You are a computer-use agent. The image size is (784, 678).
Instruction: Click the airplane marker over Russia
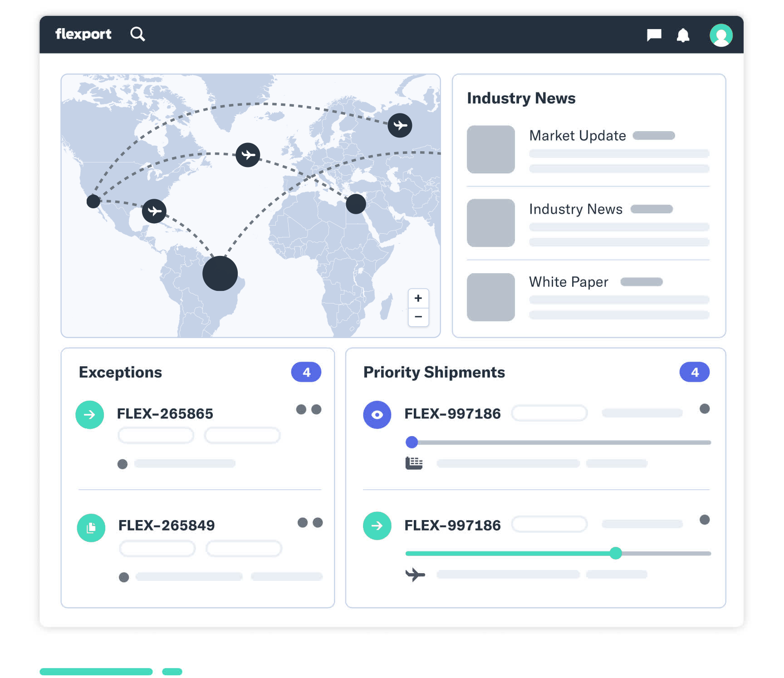(x=400, y=125)
